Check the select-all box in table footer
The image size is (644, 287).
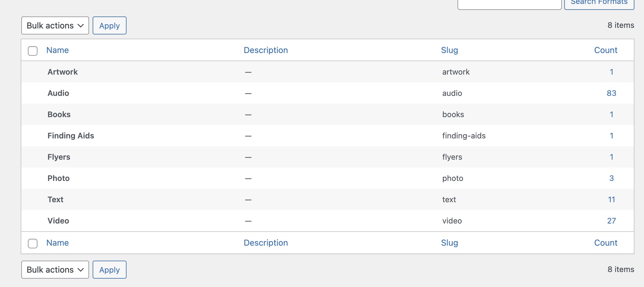[33, 243]
